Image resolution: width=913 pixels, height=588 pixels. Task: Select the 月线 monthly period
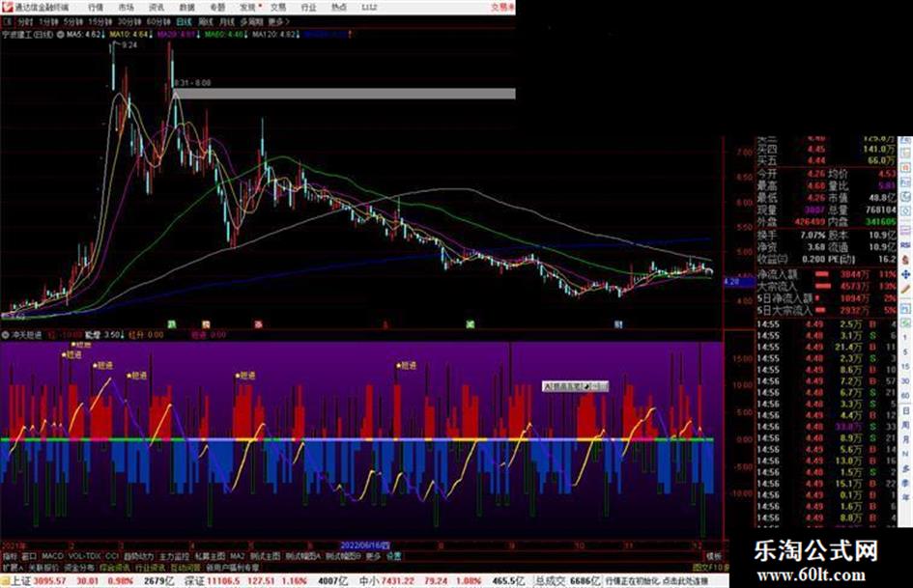[x=226, y=22]
